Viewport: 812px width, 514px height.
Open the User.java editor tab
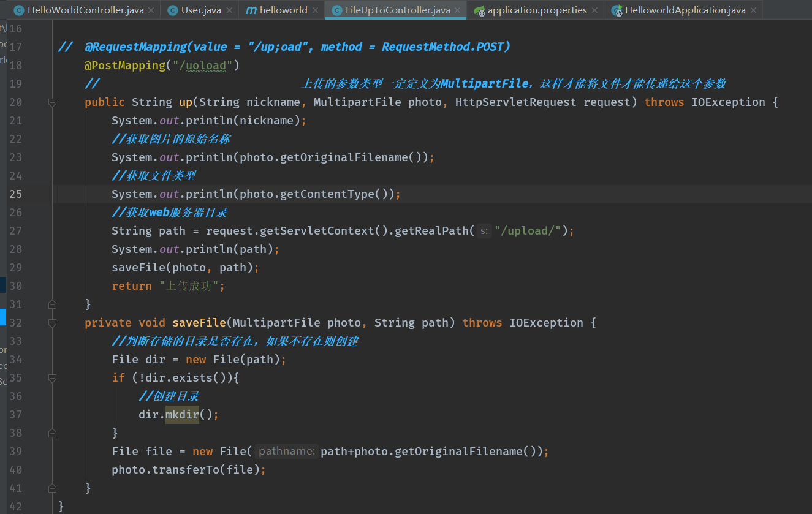(x=201, y=10)
